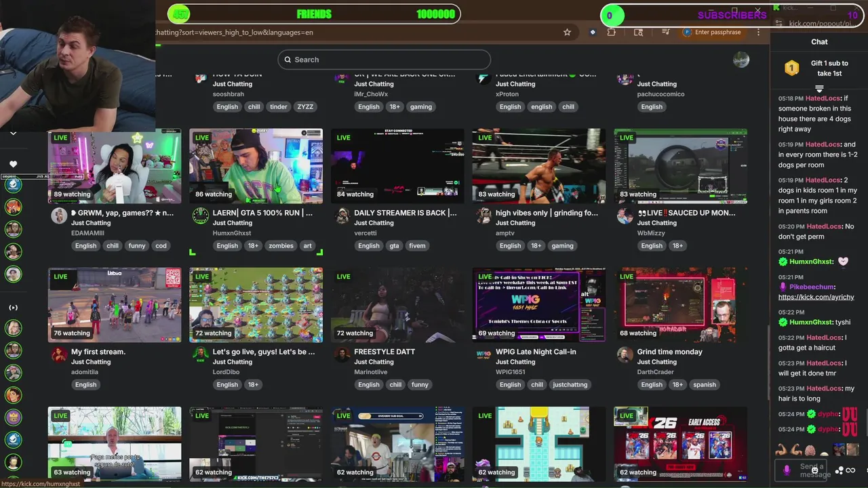This screenshot has width=868, height=488.
Task: Click the purple microphone icon in chat
Action: [x=787, y=470]
